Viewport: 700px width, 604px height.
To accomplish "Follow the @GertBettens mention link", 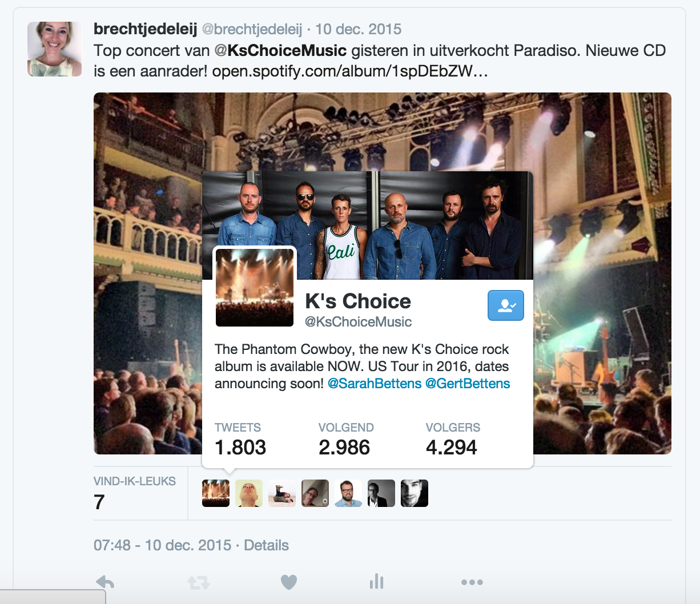I will [468, 384].
